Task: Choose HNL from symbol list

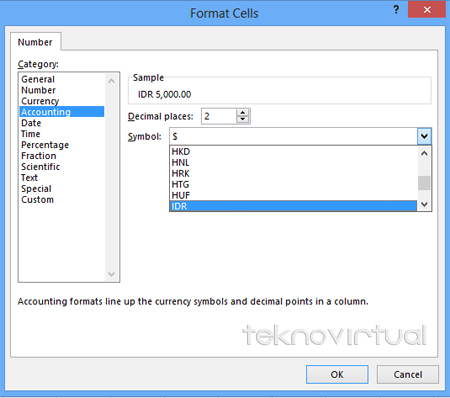Action: [293, 163]
